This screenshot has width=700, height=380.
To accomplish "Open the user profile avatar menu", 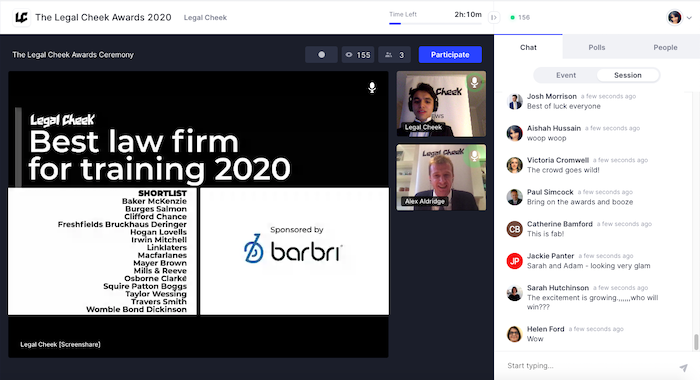I will click(675, 17).
